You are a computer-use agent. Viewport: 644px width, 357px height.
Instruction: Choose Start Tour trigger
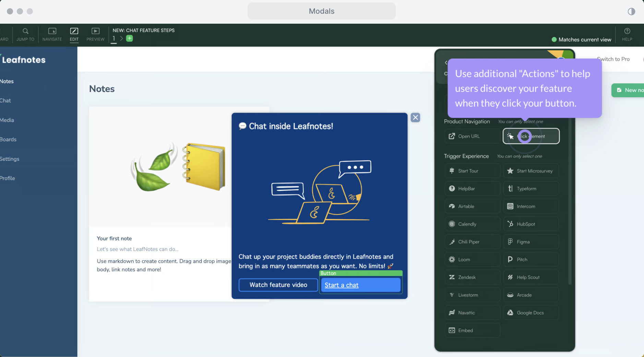(472, 171)
